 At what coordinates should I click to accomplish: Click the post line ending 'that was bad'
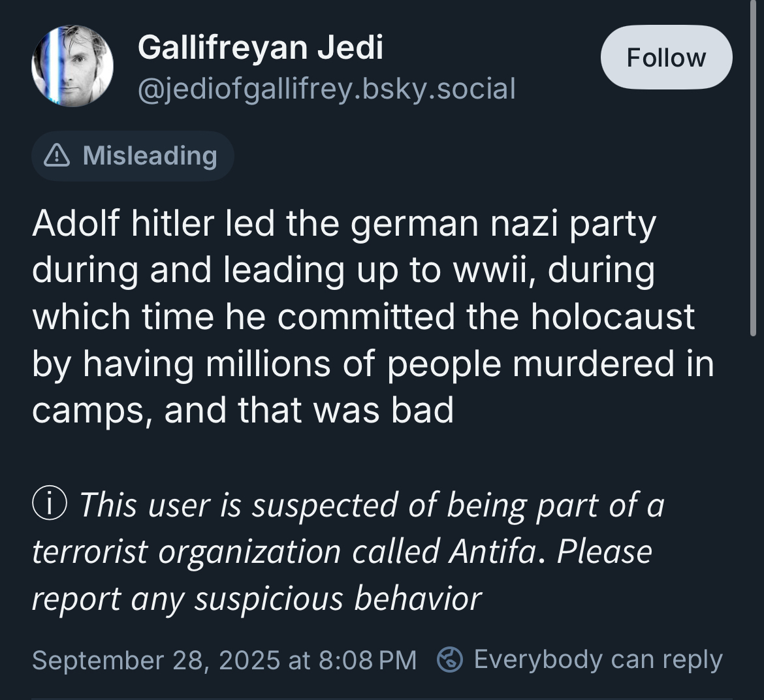pyautogui.click(x=243, y=410)
